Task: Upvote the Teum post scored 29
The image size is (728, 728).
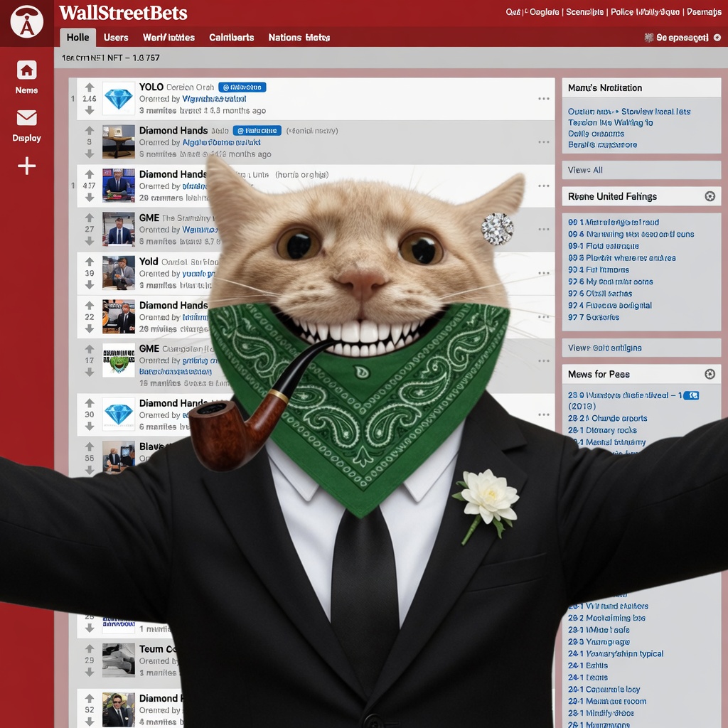Action: point(90,648)
